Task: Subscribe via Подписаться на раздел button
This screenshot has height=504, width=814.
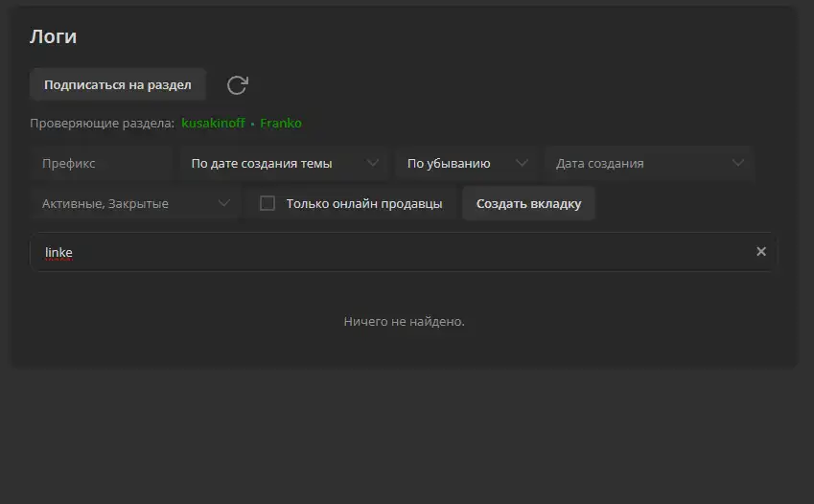Action: click(118, 84)
